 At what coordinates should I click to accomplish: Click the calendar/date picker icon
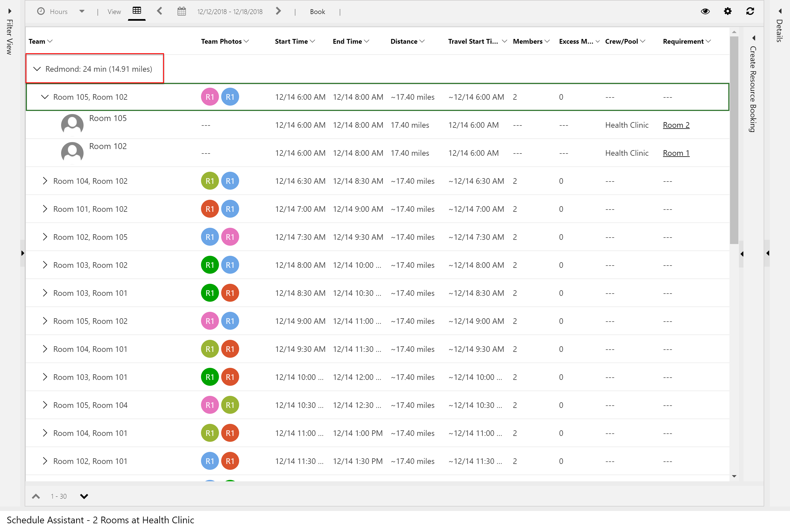tap(181, 11)
